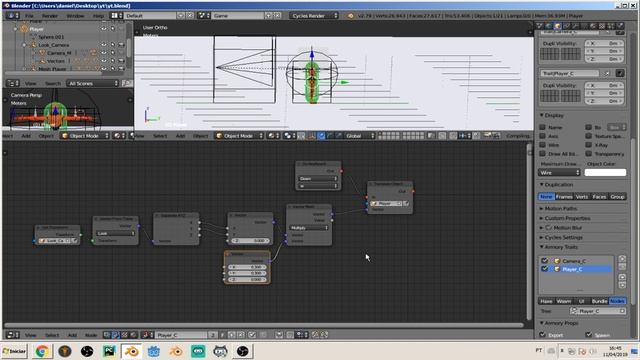Image resolution: width=640 pixels, height=360 pixels.
Task: Select Frames duplication button
Action: pyautogui.click(x=564, y=197)
